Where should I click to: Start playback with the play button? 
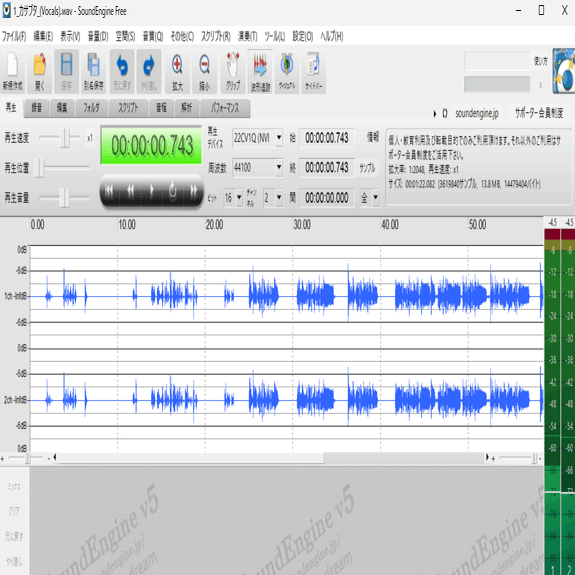tap(151, 190)
